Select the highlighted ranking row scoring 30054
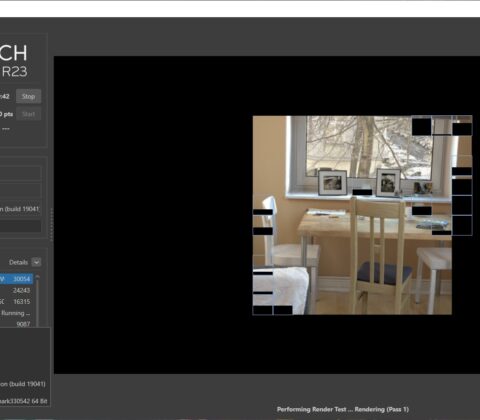The image size is (480, 420). tap(16, 279)
